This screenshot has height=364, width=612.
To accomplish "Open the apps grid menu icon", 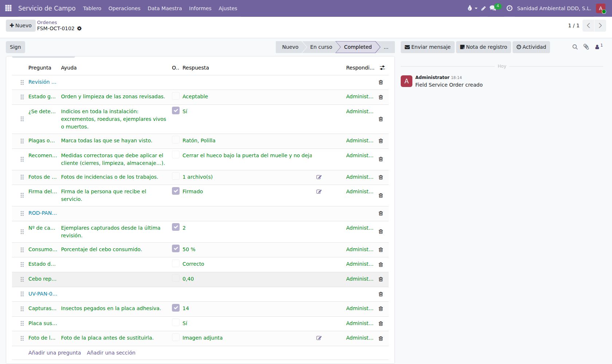I will pyautogui.click(x=8, y=8).
